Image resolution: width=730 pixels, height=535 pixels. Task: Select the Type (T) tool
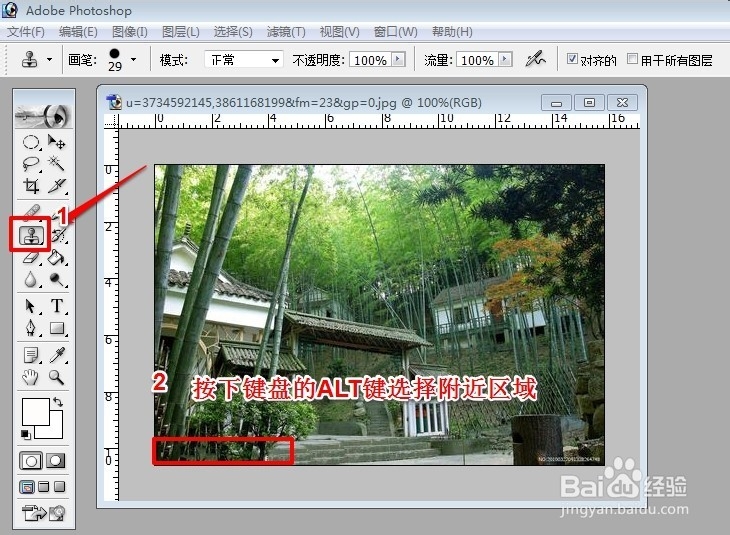56,306
